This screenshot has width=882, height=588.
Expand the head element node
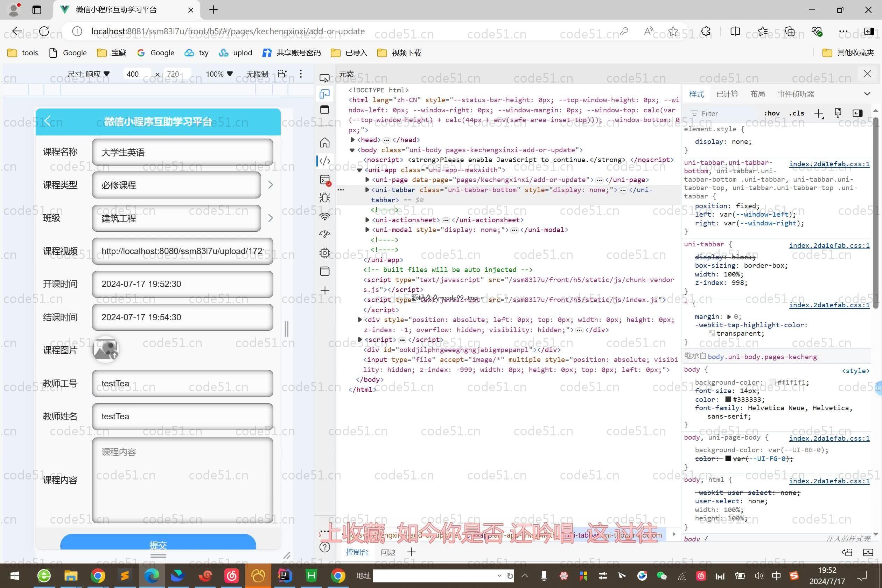point(352,140)
